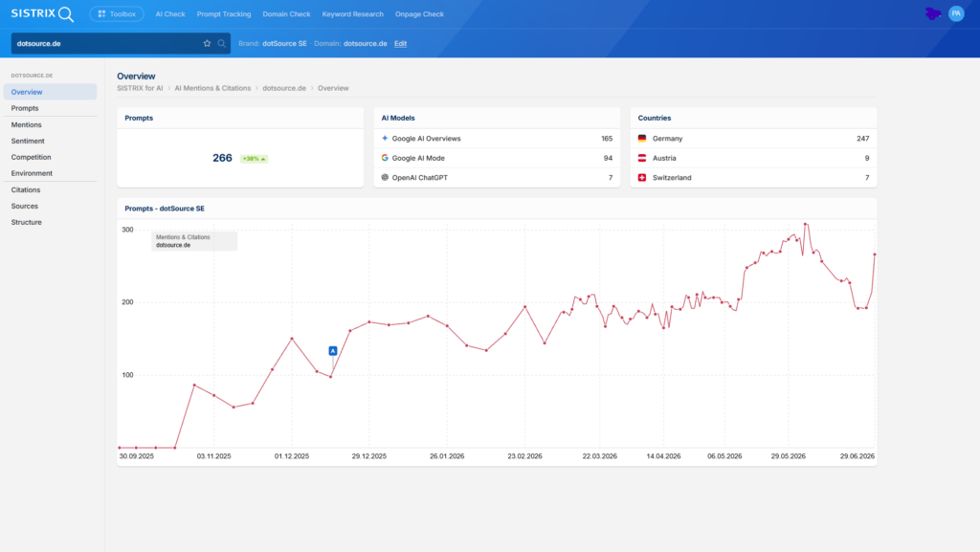Click the Austria country label
The image size is (980, 552).
664,158
